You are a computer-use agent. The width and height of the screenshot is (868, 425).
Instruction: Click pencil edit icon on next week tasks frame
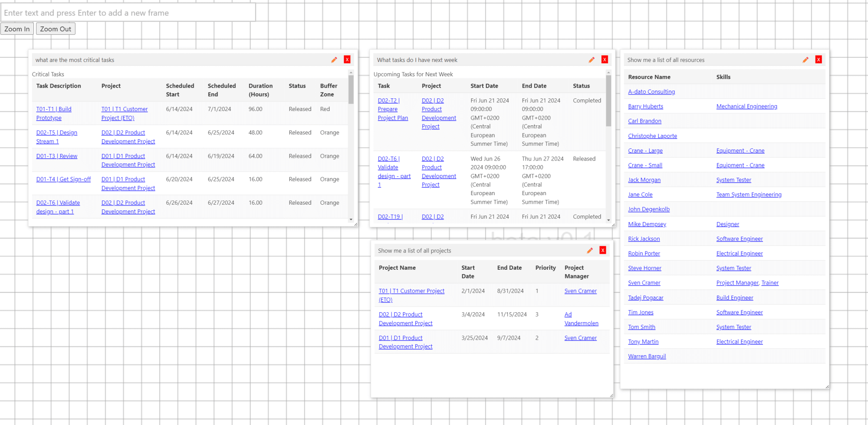click(591, 60)
